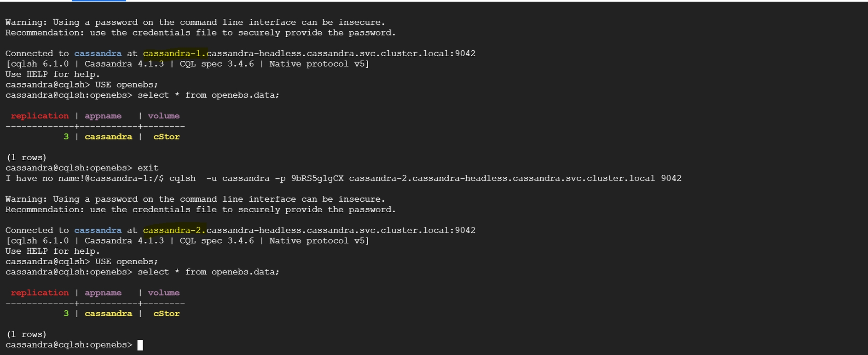Click the password 9bRS5g1gCX in the cqlsh command
Viewport: 868px width, 355px height.
317,178
